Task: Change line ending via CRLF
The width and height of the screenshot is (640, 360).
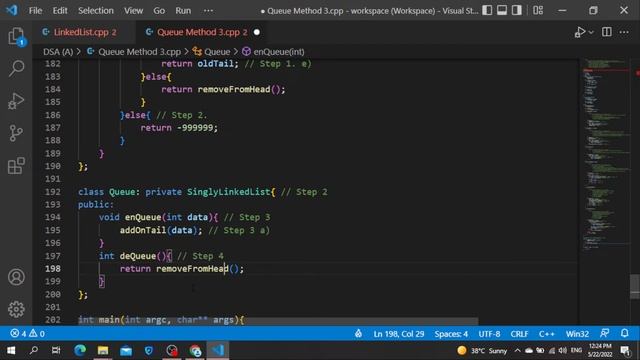Action: [x=519, y=334]
